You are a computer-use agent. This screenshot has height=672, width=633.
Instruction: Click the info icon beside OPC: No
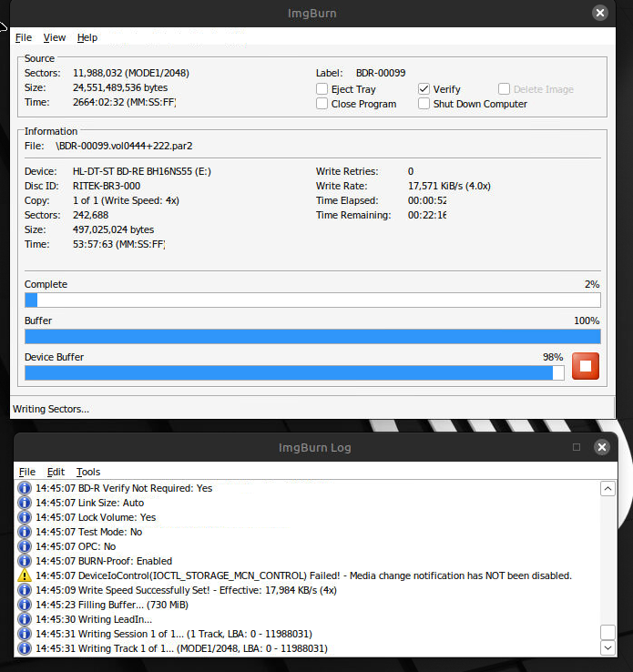click(25, 546)
